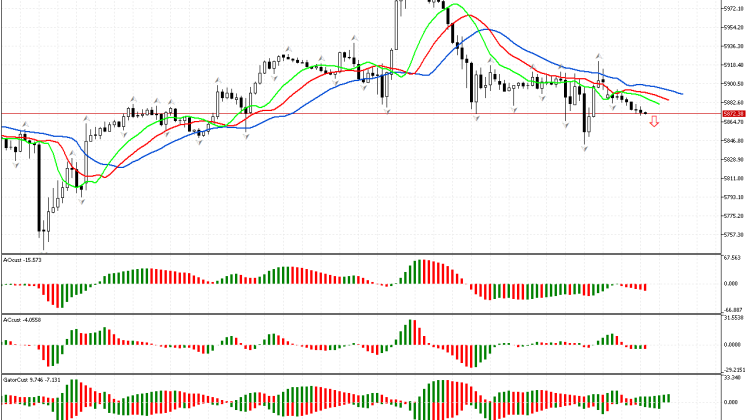This screenshot has width=752, height=420.
Task: Select the blue moving average line's right end
Action: pyautogui.click(x=680, y=93)
